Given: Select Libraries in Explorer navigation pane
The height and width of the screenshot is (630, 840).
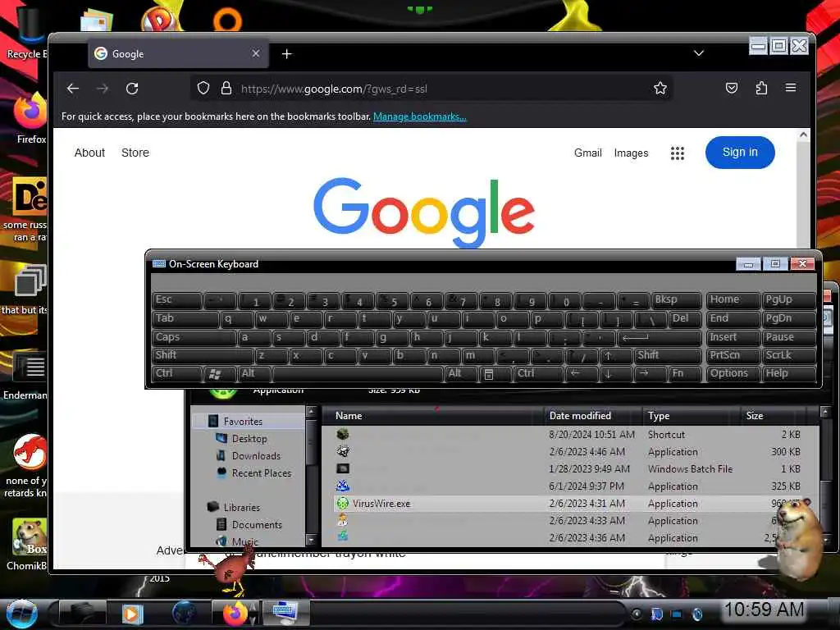Looking at the screenshot, I should pyautogui.click(x=242, y=507).
